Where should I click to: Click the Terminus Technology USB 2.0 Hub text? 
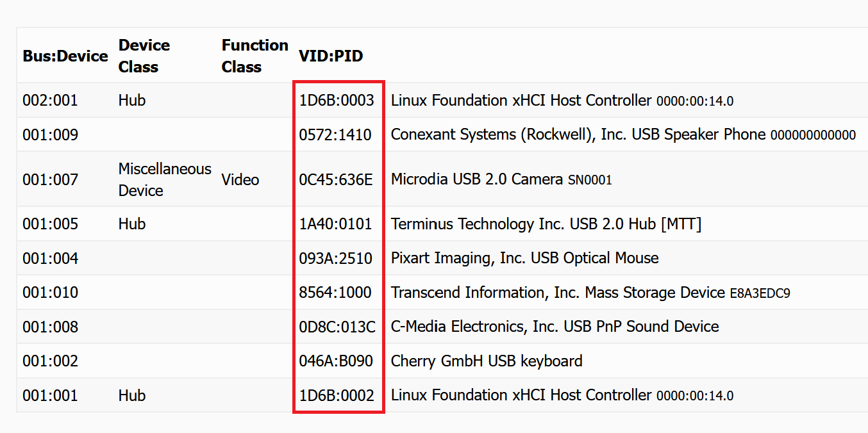[x=546, y=224]
